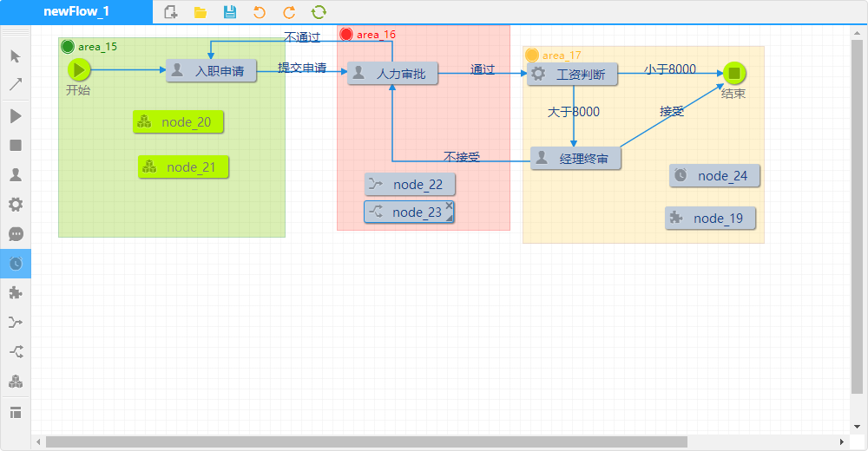Select the line connector tool
Screen dimensions: 868x451
16,85
